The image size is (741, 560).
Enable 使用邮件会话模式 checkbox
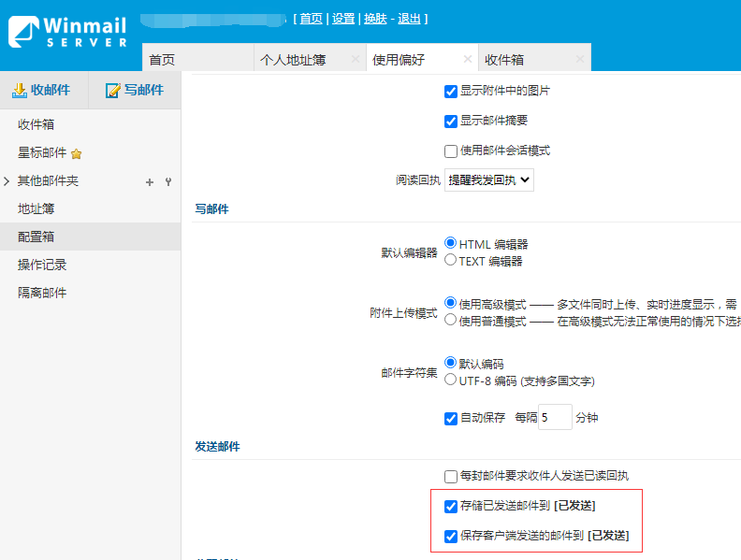click(451, 151)
